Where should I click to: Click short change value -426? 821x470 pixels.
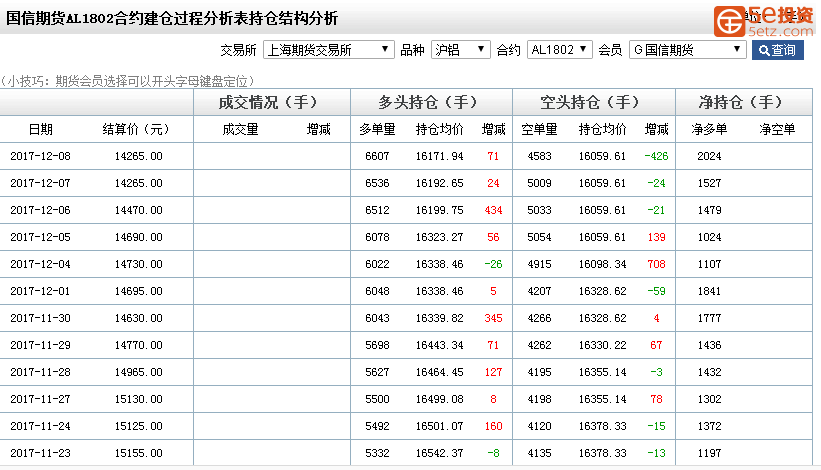656,156
